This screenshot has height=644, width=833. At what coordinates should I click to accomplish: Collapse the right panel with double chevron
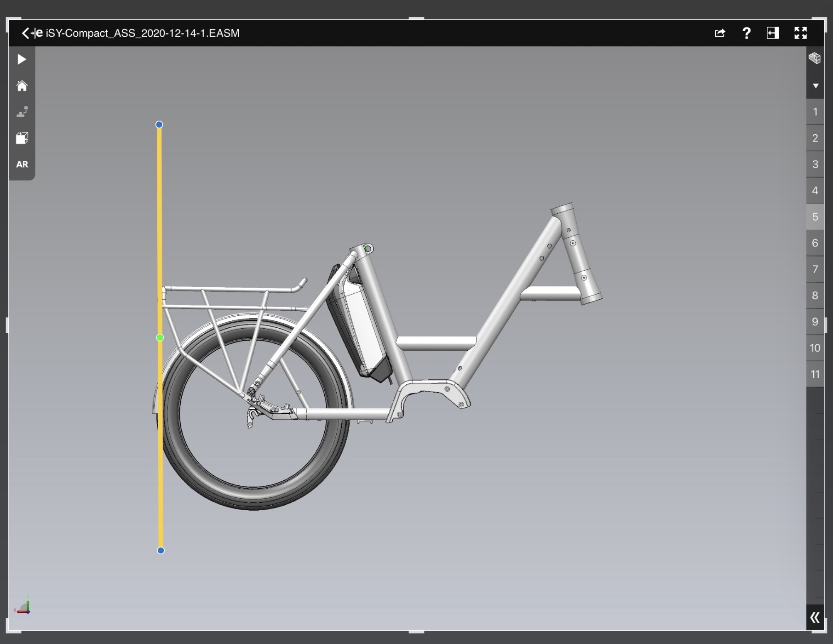click(815, 617)
